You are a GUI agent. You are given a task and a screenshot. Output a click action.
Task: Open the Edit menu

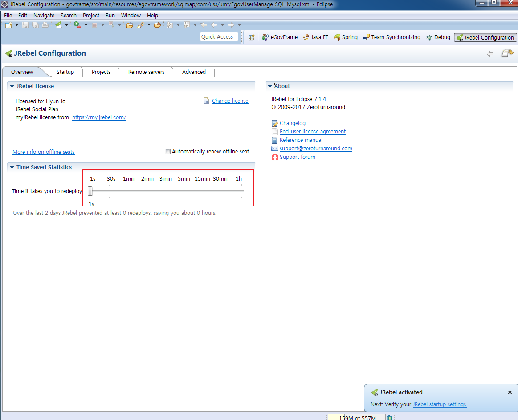point(23,16)
